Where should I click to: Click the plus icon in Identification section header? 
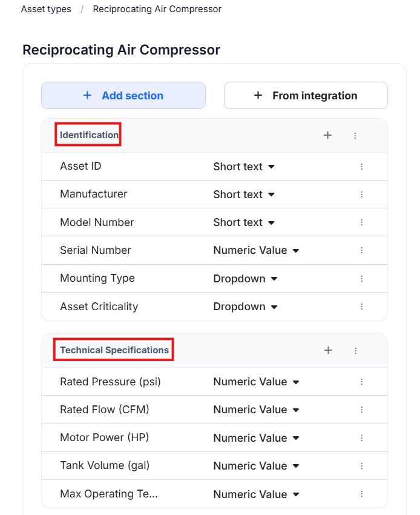[328, 135]
